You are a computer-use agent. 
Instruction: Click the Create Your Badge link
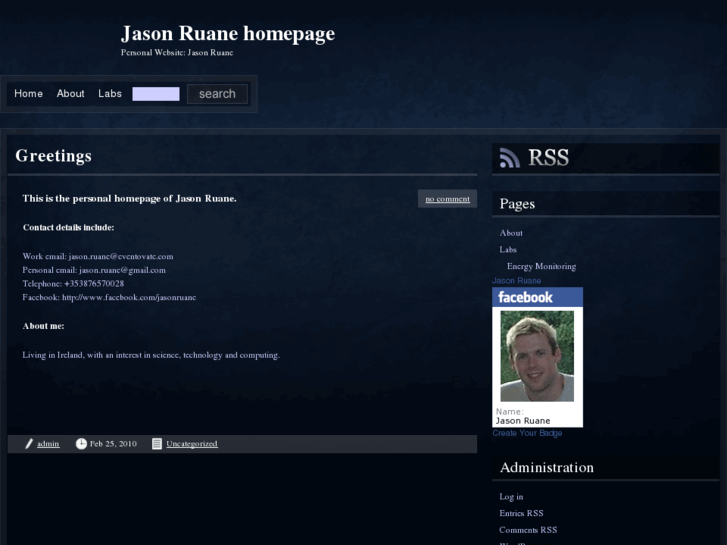[x=527, y=433]
